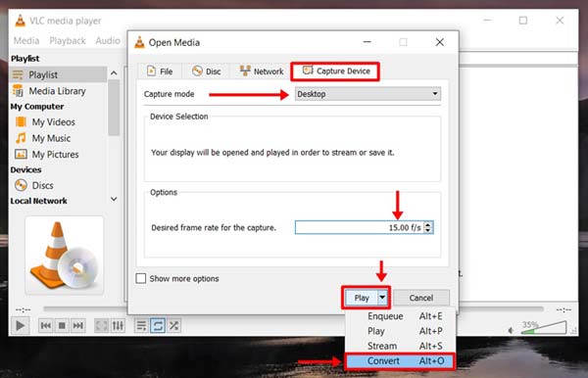Open Media Library in sidebar
Viewport: 588px width, 378px height.
(58, 91)
